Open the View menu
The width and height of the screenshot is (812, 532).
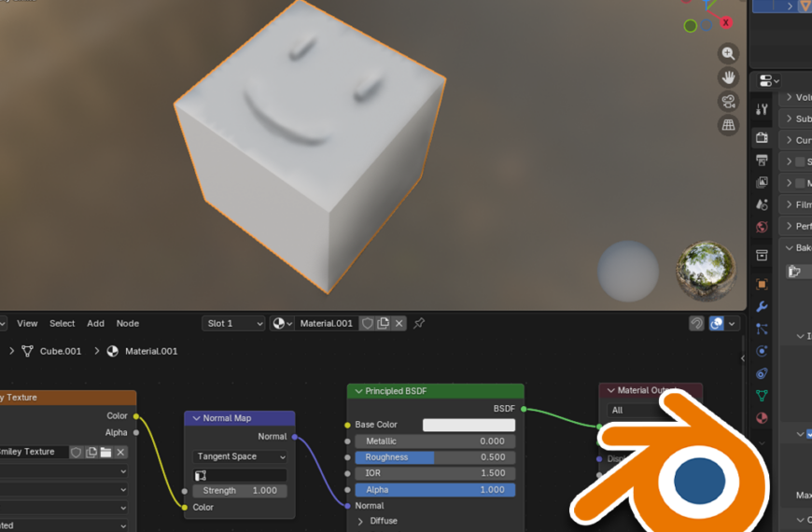[x=27, y=323]
